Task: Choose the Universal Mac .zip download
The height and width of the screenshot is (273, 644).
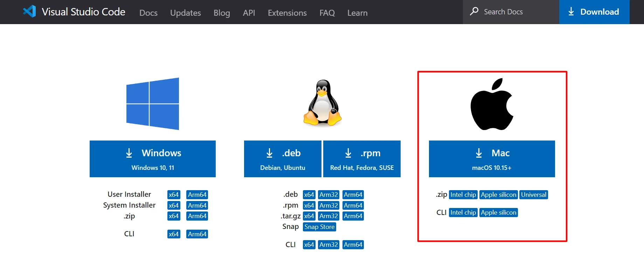Action: click(x=534, y=195)
